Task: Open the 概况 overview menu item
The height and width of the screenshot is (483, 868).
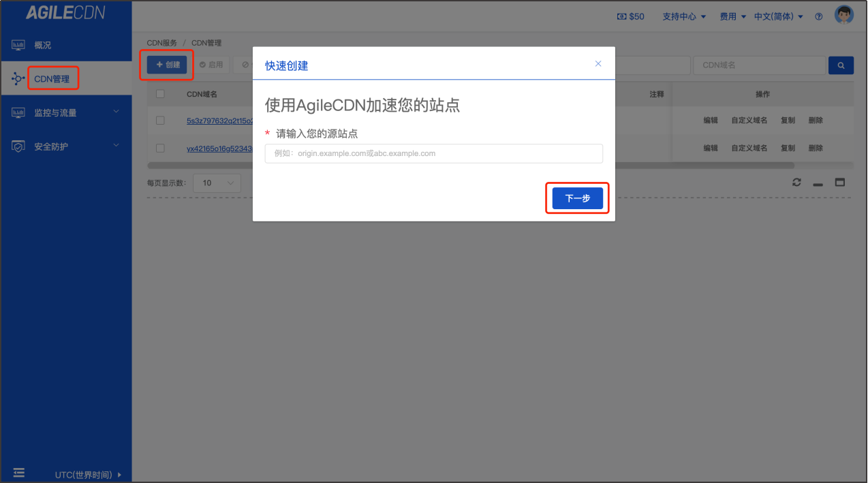Action: pyautogui.click(x=43, y=45)
